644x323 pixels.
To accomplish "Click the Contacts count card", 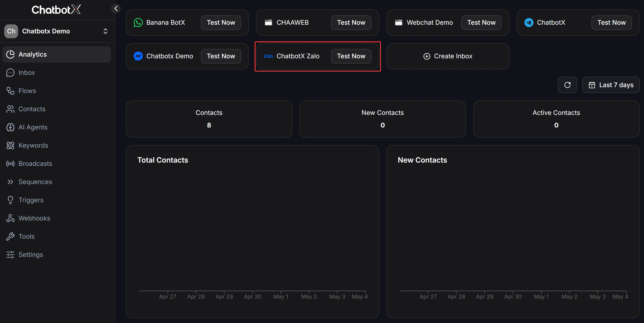I will tap(209, 119).
